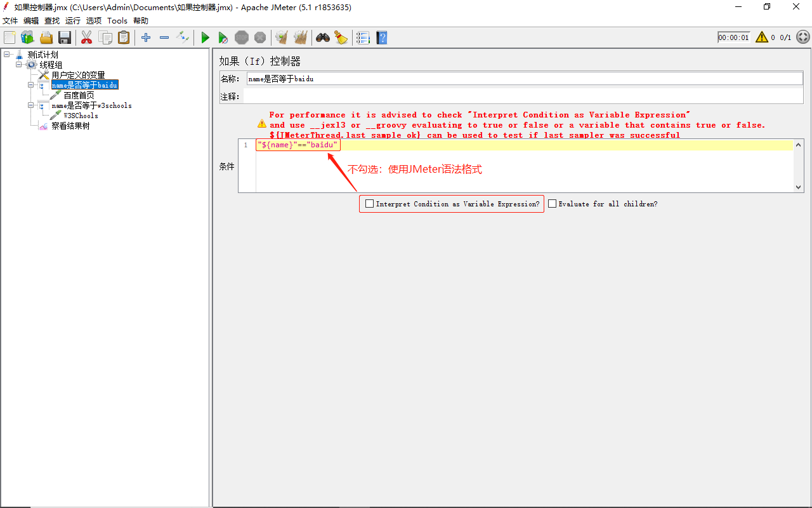
Task: Click condition editor scrollbar up arrow
Action: [799, 145]
